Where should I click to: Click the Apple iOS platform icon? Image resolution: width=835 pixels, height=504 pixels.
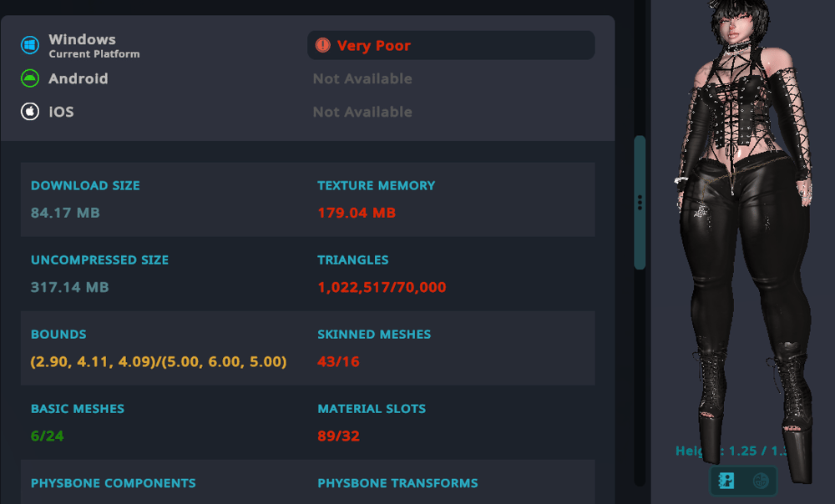(30, 111)
